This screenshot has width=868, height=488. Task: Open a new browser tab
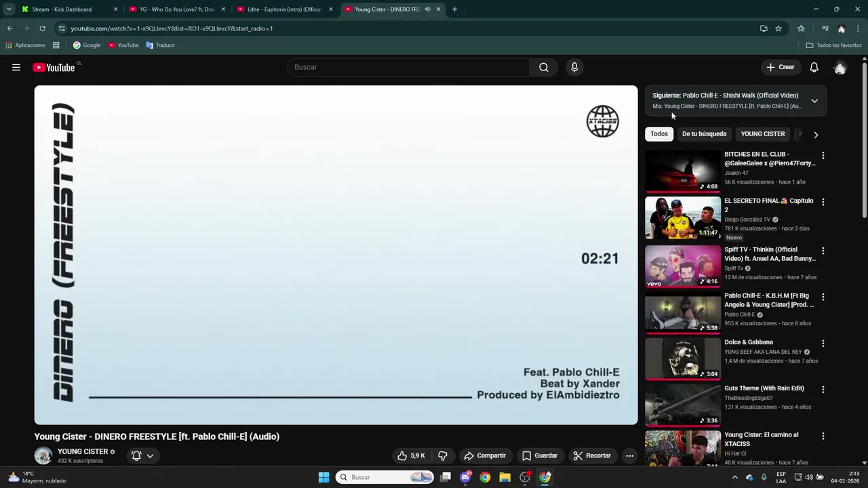pos(454,9)
